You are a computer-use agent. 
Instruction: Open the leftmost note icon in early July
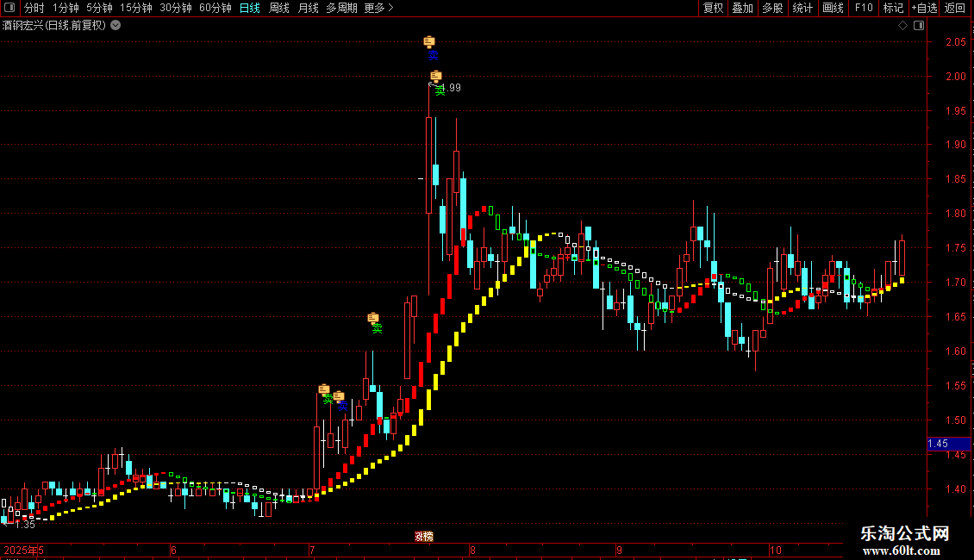coord(323,389)
